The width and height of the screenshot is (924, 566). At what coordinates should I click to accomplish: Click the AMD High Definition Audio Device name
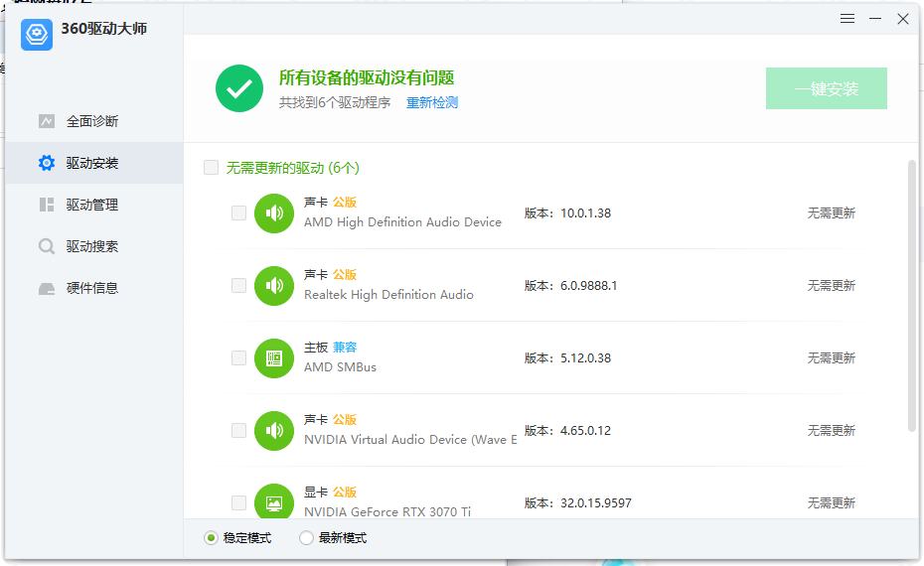point(402,222)
